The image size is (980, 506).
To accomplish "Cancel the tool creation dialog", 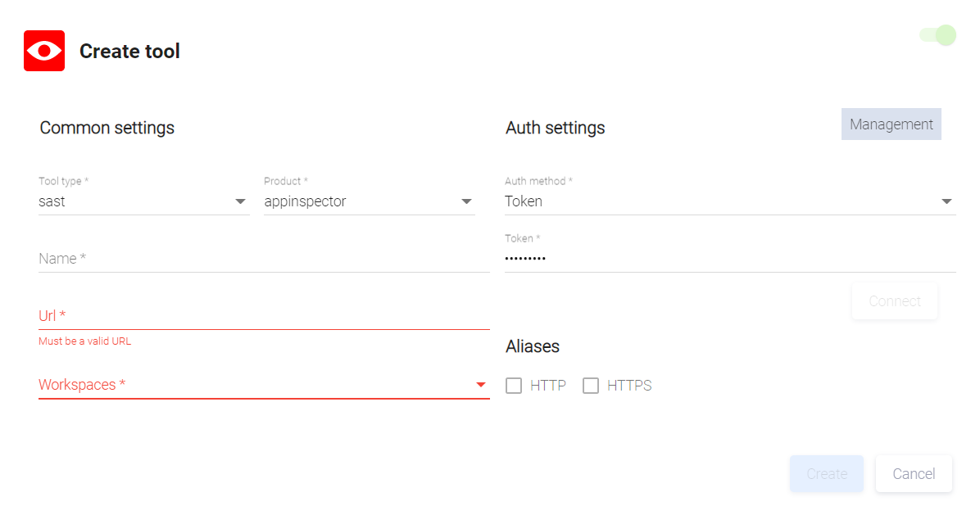I will [x=914, y=473].
